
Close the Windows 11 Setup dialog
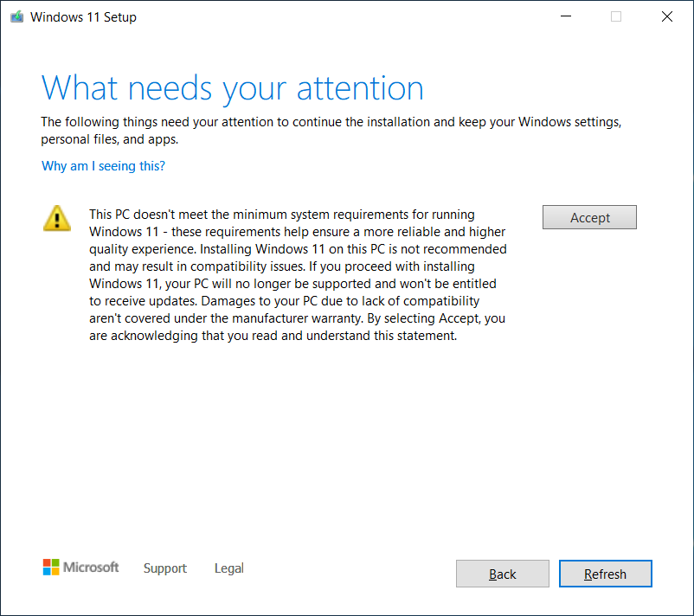(667, 16)
